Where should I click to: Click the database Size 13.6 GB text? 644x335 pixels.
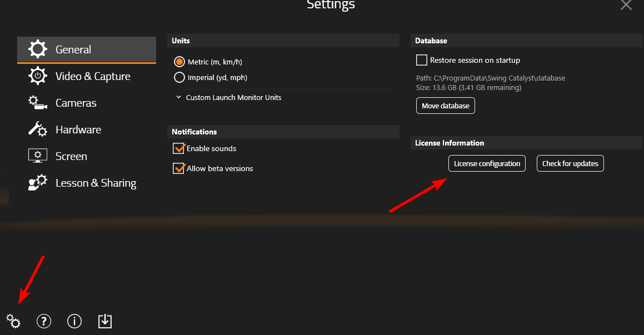(x=468, y=87)
